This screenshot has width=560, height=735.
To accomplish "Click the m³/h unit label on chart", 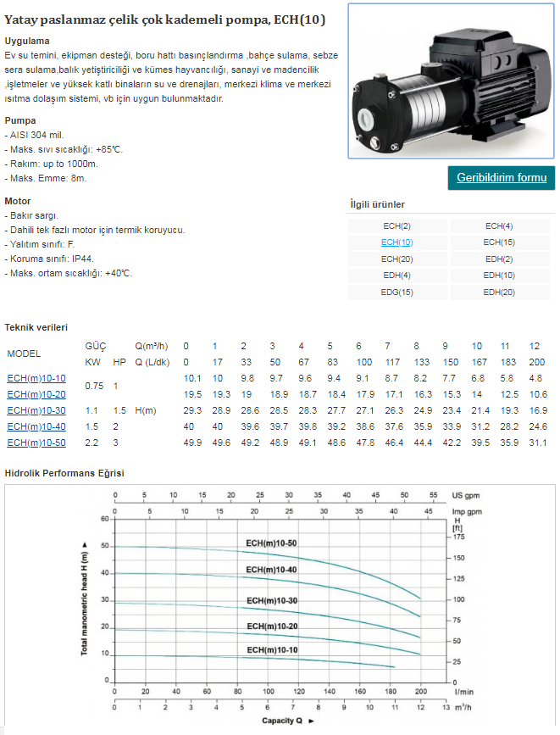I will pyautogui.click(x=463, y=707).
